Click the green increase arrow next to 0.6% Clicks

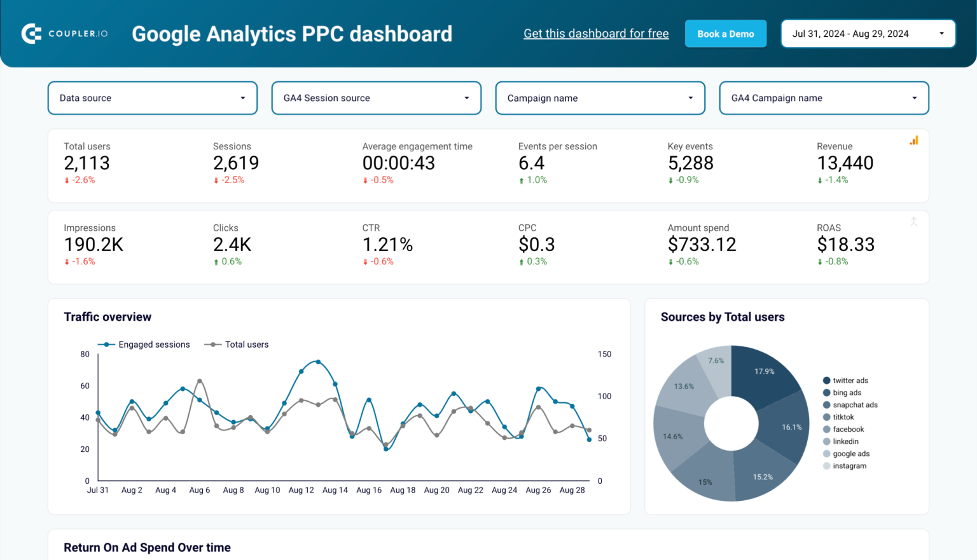[217, 261]
